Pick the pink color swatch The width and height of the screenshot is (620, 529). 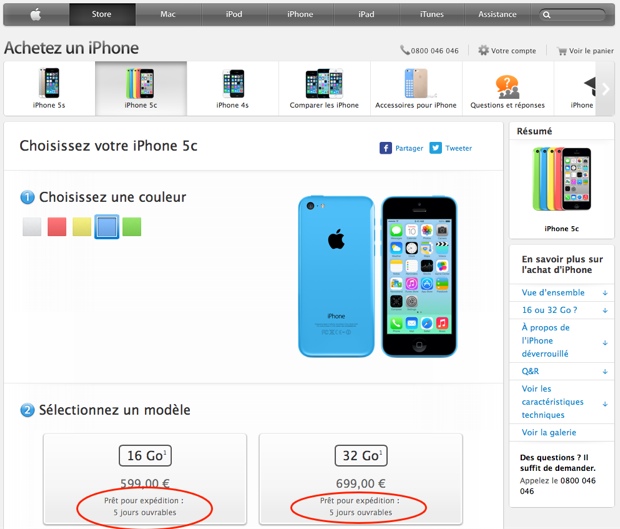pyautogui.click(x=57, y=227)
